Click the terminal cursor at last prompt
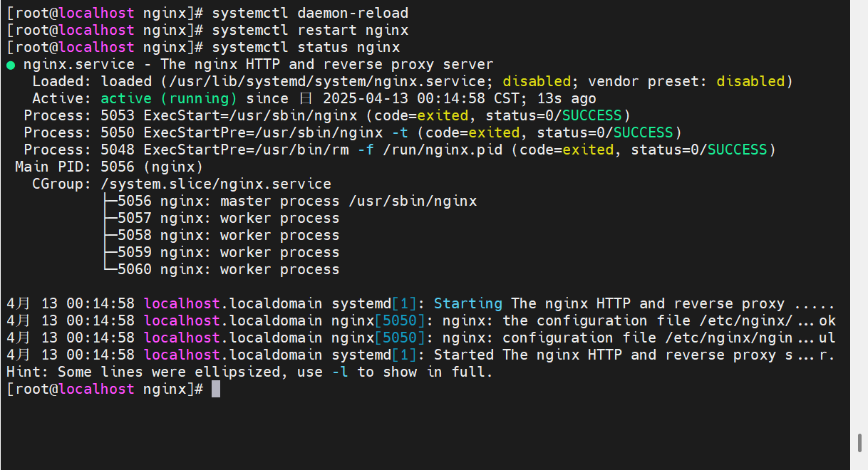 point(216,389)
